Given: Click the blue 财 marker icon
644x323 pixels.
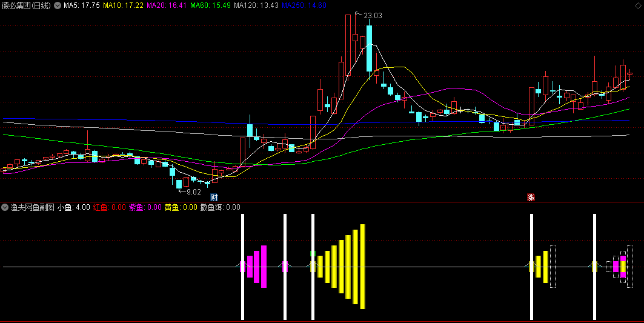Looking at the screenshot, I should [x=214, y=197].
